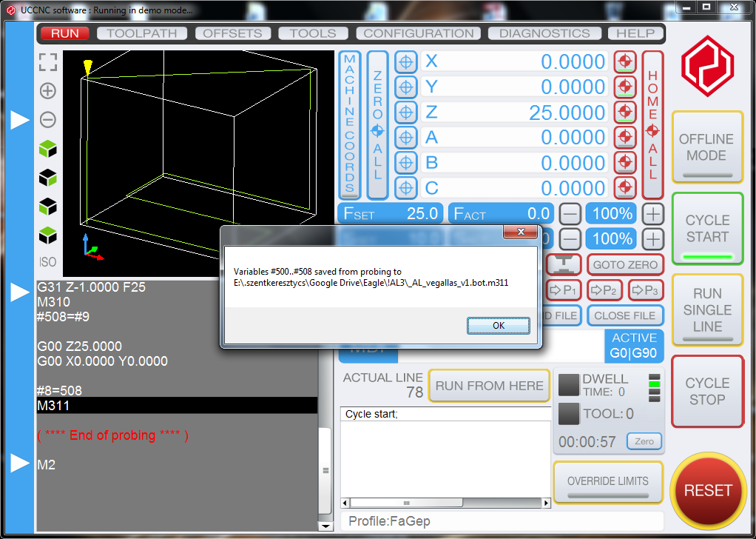756x539 pixels.
Task: Click the G-code list scroll down arrow
Action: (x=325, y=526)
